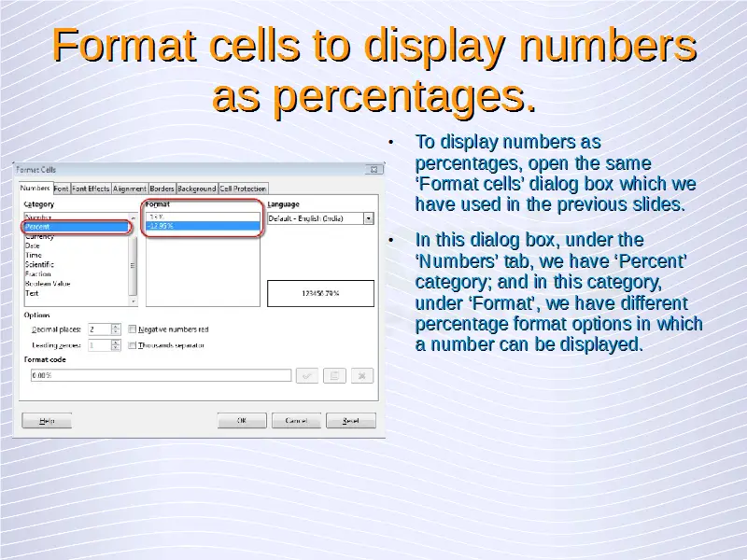
Task: Click the Remove format code X icon
Action: 362,376
